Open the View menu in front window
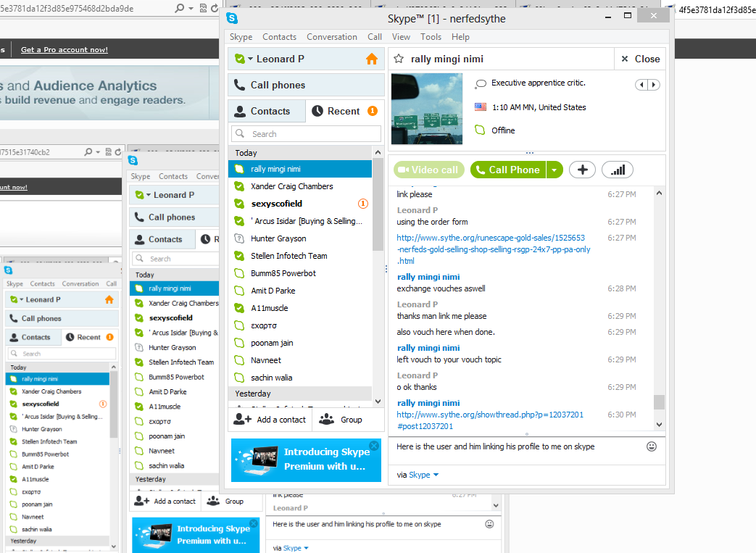 [x=401, y=37]
